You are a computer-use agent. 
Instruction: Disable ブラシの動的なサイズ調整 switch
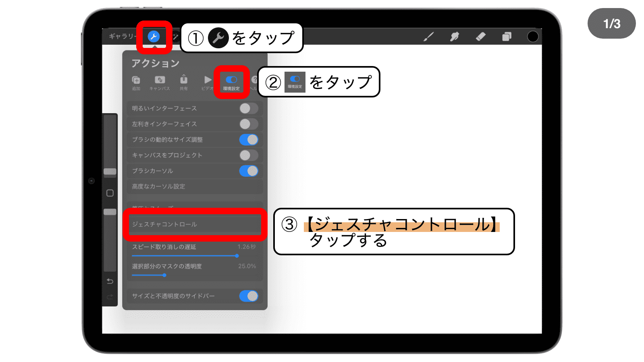pos(249,140)
